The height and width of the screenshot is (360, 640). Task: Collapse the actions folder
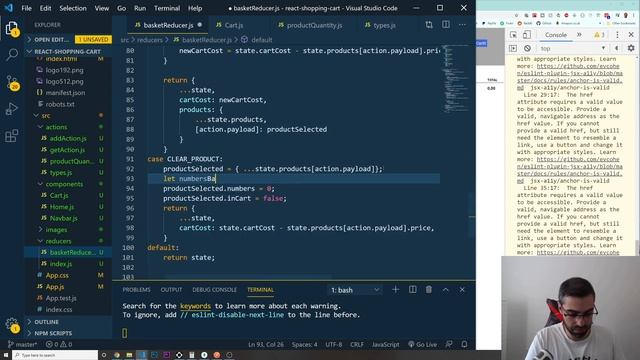pyautogui.click(x=56, y=127)
